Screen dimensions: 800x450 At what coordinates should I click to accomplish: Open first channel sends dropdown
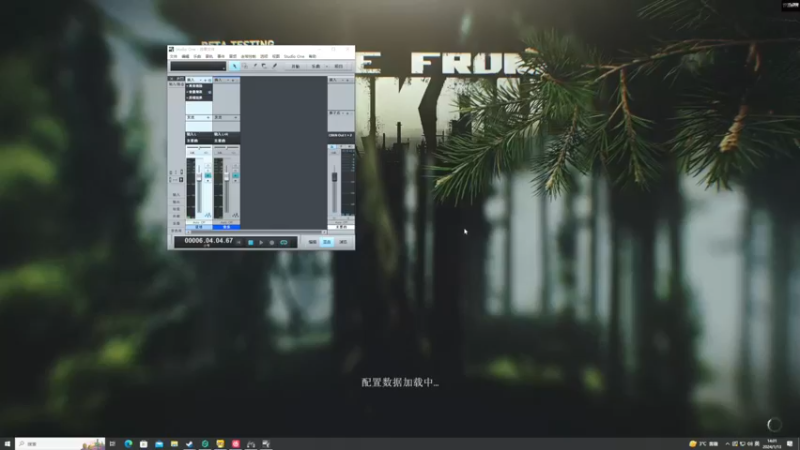[208, 117]
